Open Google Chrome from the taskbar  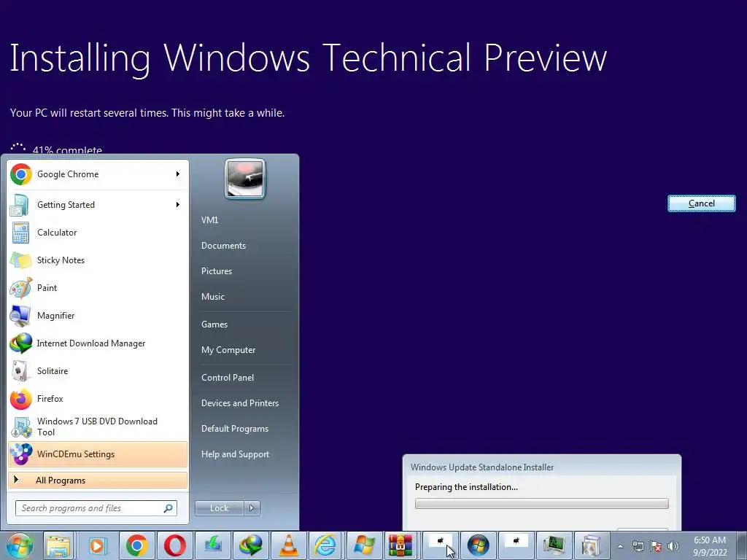[136, 545]
